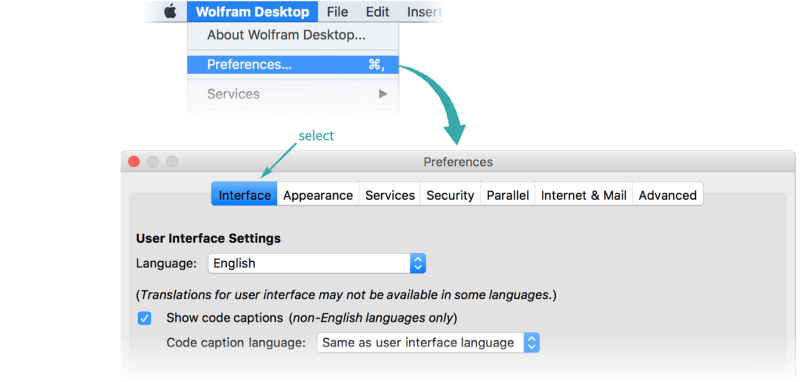
Task: Select Preferences menu entry
Action: 293,65
